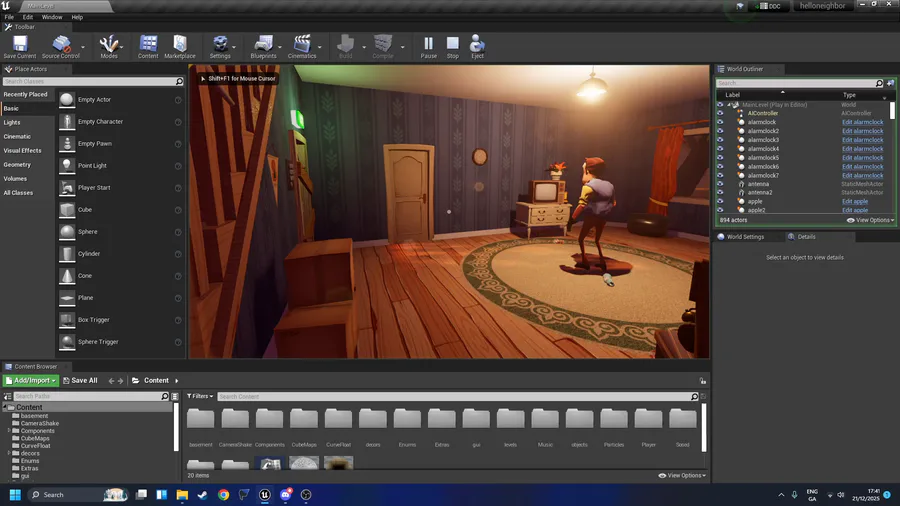
Task: Select the Lights category
Action: [12, 123]
